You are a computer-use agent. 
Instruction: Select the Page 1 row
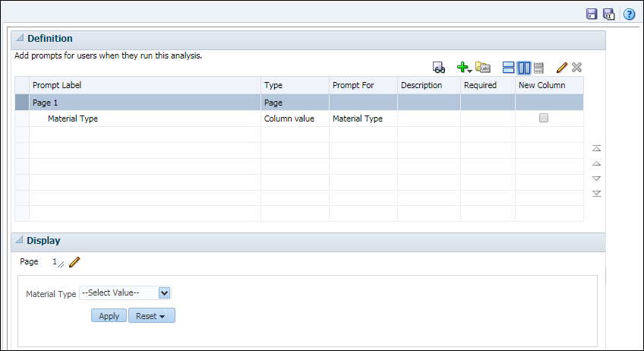(x=144, y=102)
